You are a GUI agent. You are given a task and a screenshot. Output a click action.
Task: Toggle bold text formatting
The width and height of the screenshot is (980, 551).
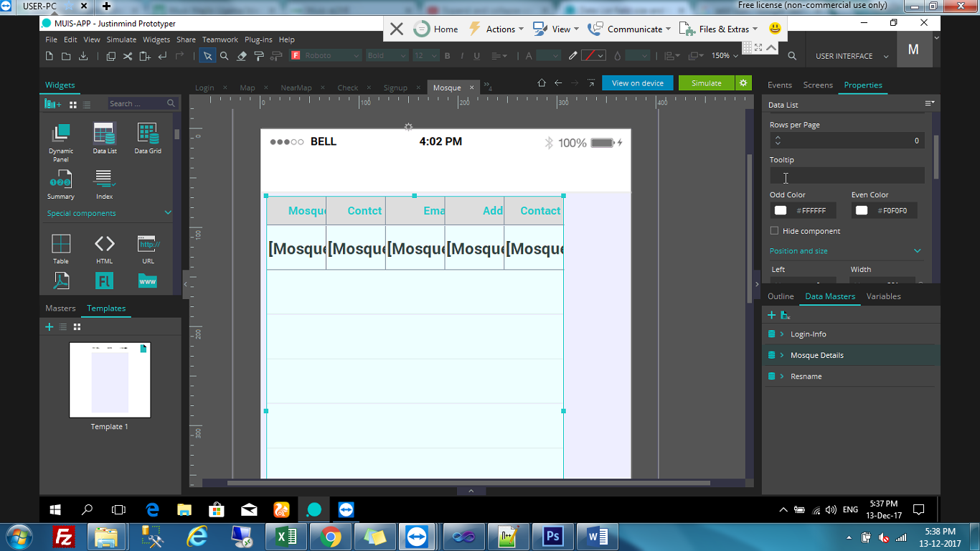[x=448, y=56]
